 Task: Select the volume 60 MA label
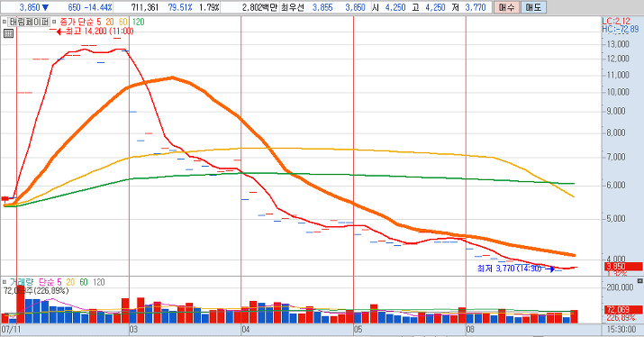[84, 282]
